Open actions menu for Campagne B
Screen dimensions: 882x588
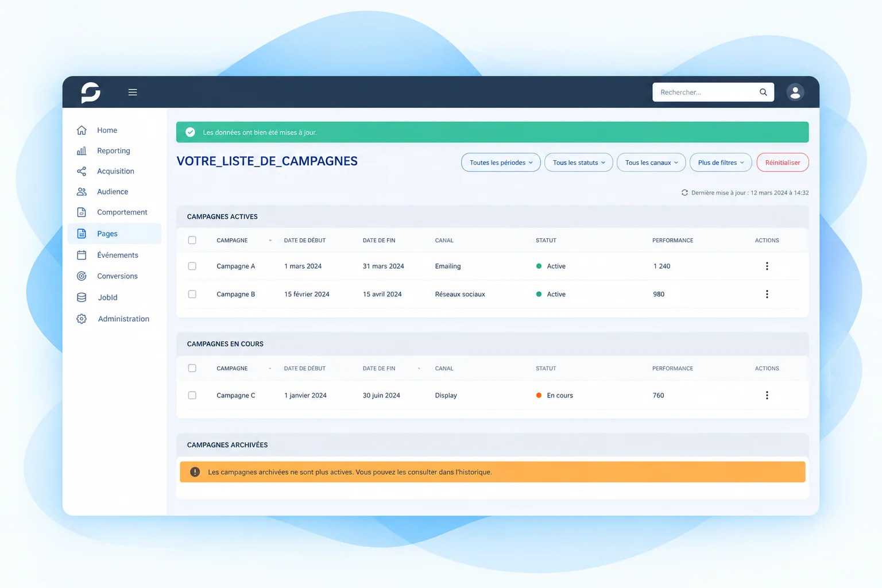point(767,294)
